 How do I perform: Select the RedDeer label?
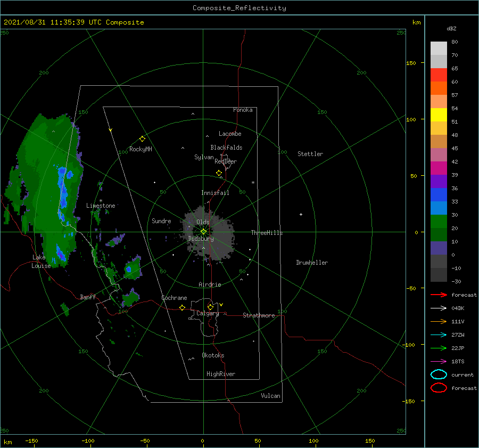226,161
